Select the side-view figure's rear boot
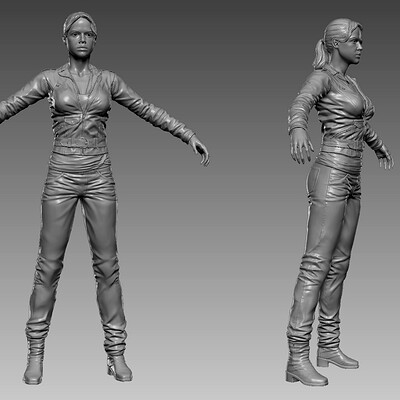Viewport: 400px width, 400px height. [x=337, y=357]
